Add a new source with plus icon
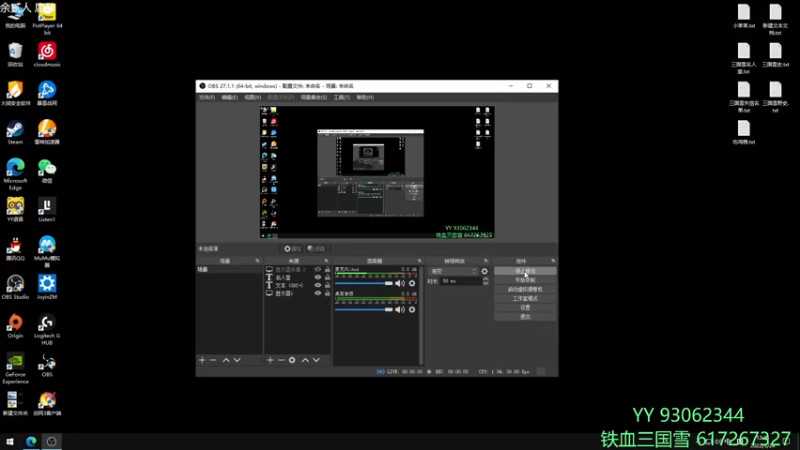The image size is (800, 450). pos(270,360)
